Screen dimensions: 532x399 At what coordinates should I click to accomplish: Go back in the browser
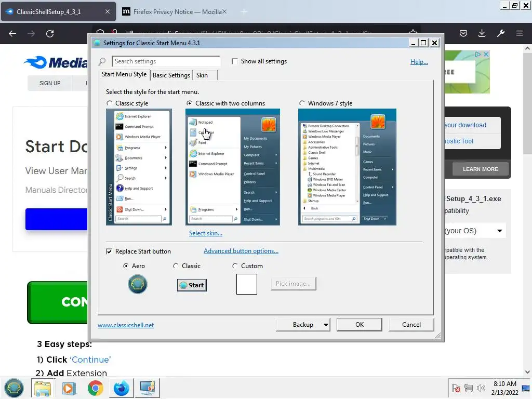pyautogui.click(x=12, y=34)
